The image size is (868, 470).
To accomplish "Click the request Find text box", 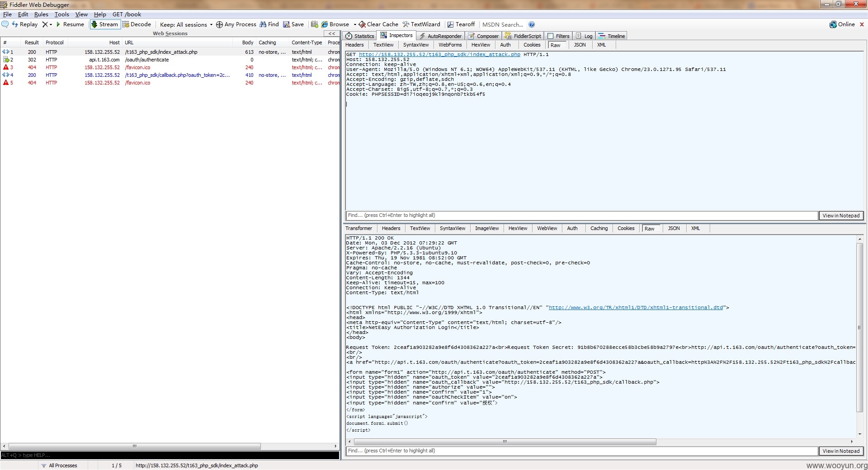I will [582, 216].
